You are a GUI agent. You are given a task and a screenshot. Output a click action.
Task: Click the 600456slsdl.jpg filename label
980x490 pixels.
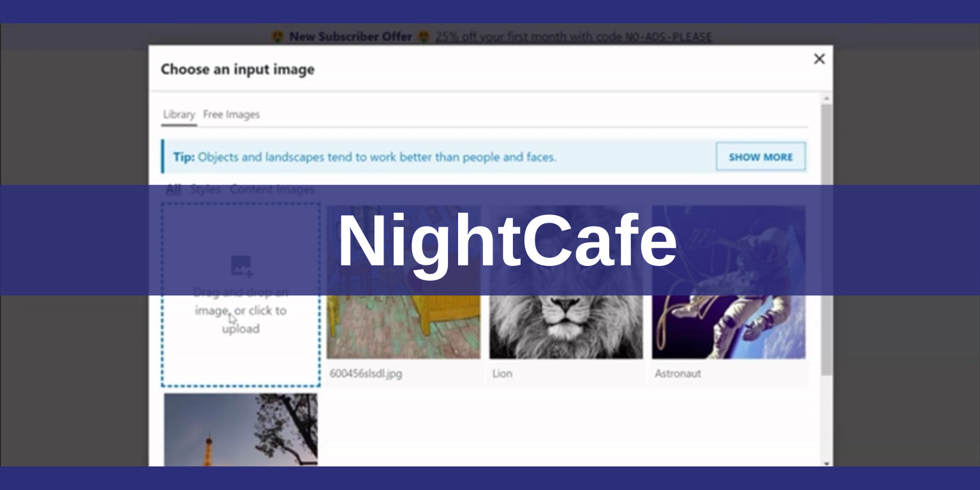[x=366, y=373]
